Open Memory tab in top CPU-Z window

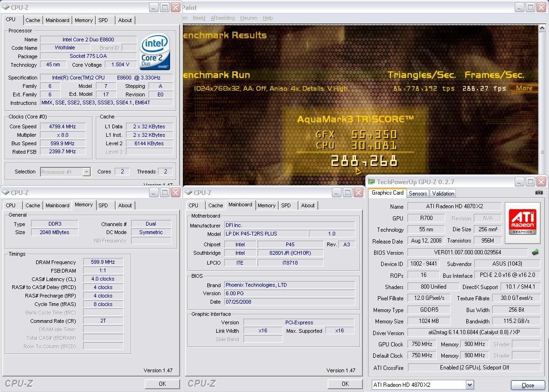(84, 20)
